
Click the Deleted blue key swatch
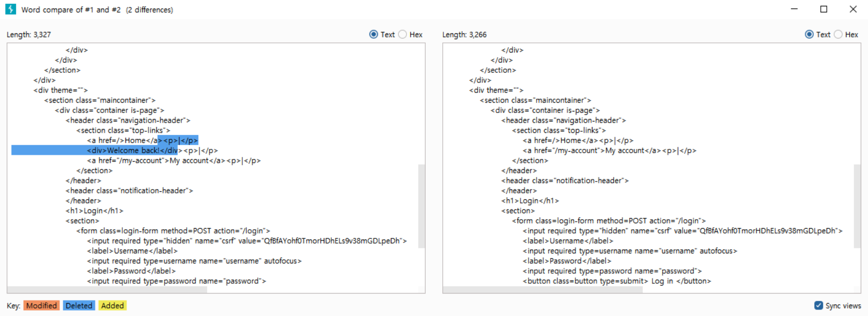point(79,305)
